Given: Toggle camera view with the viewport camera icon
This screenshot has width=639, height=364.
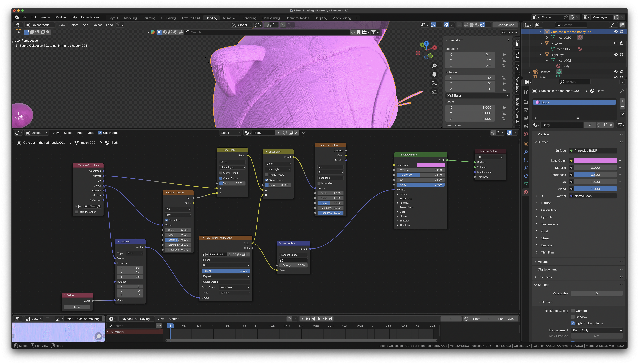Looking at the screenshot, I should tap(434, 83).
